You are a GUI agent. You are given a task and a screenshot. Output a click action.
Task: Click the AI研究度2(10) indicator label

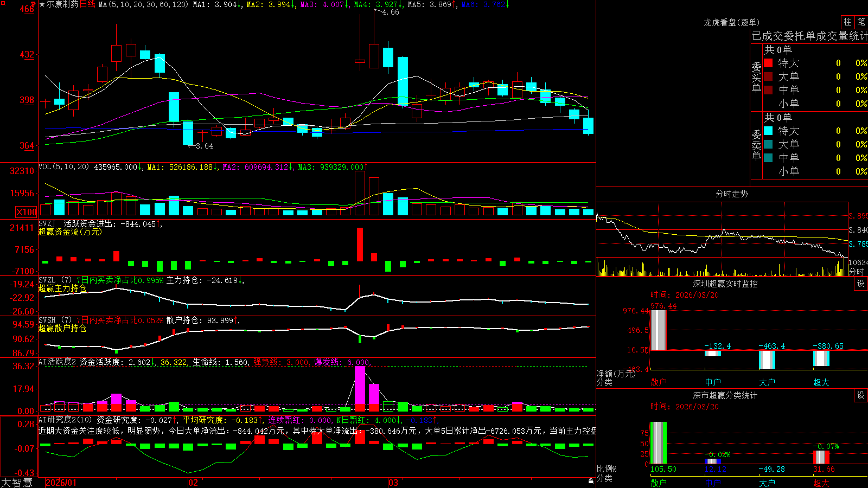(65, 420)
